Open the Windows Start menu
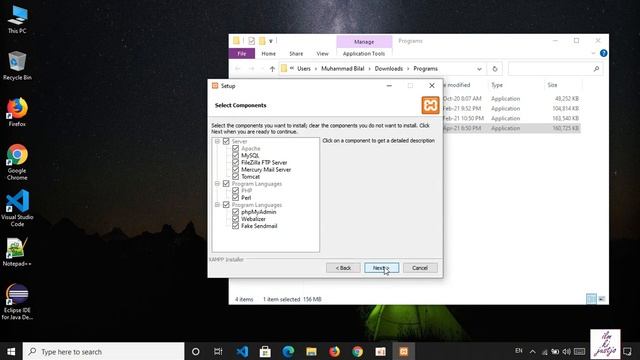The image size is (640, 360). pos(11,351)
